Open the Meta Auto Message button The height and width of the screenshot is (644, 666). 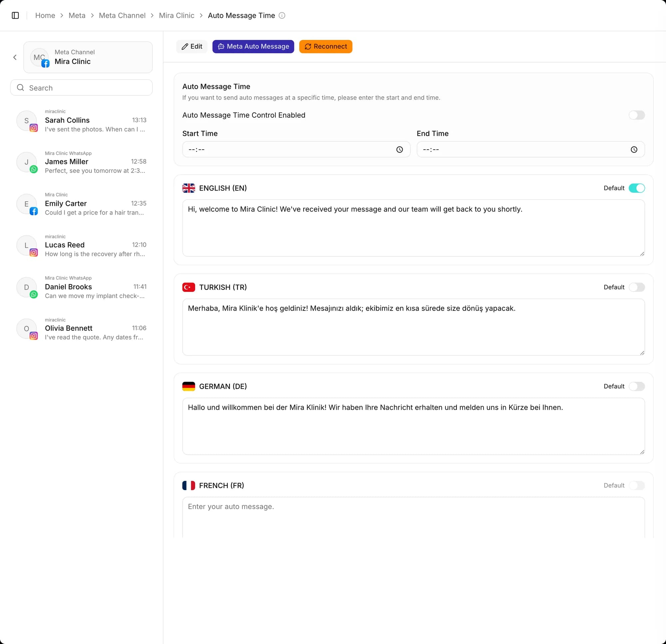253,46
